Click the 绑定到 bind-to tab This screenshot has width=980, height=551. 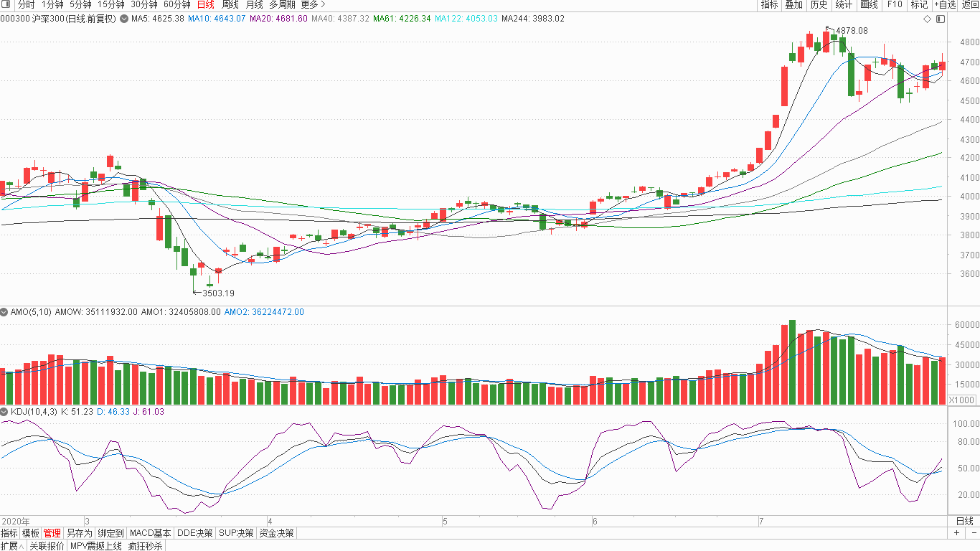(111, 533)
